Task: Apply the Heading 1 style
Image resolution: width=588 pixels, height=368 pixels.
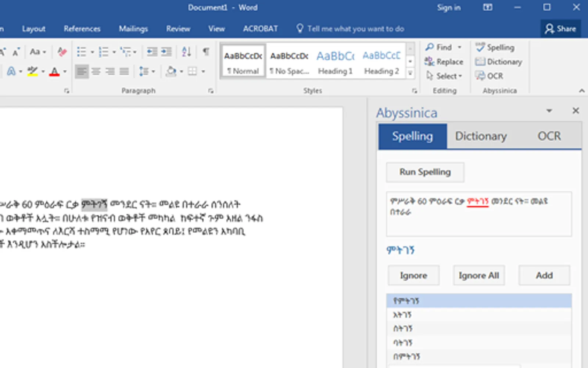Action: (335, 61)
